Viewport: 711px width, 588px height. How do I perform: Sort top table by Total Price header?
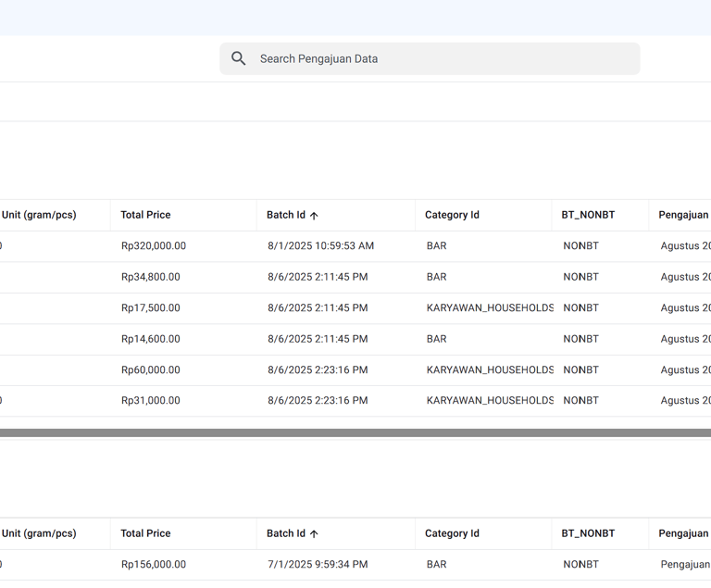click(145, 215)
